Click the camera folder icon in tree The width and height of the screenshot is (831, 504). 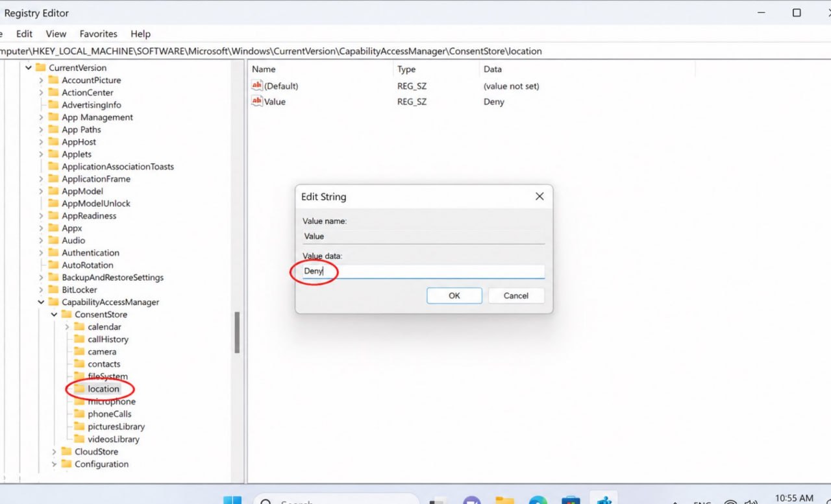coord(79,352)
